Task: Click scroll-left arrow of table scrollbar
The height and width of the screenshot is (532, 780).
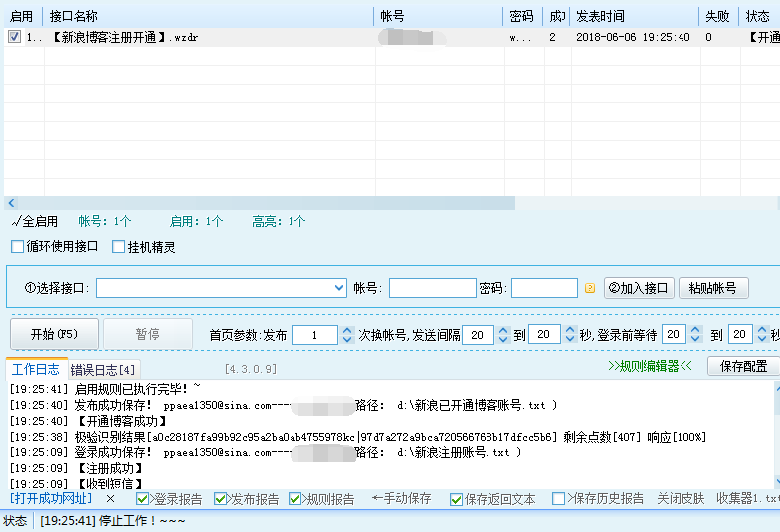Action: [11, 203]
